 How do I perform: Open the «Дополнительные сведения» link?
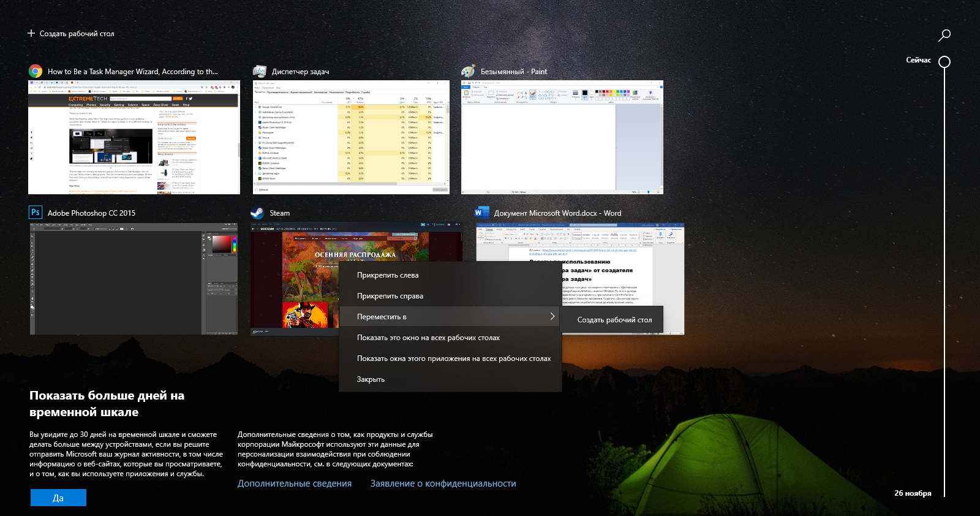[x=295, y=484]
